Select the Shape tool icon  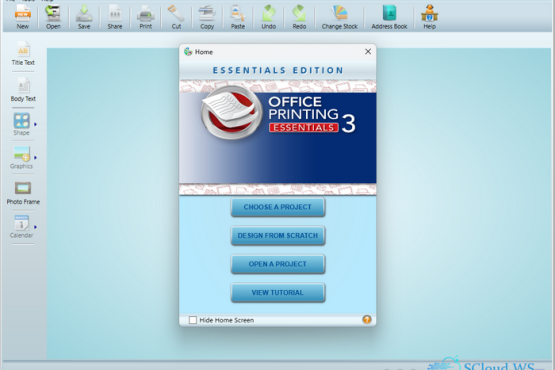pyautogui.click(x=22, y=124)
